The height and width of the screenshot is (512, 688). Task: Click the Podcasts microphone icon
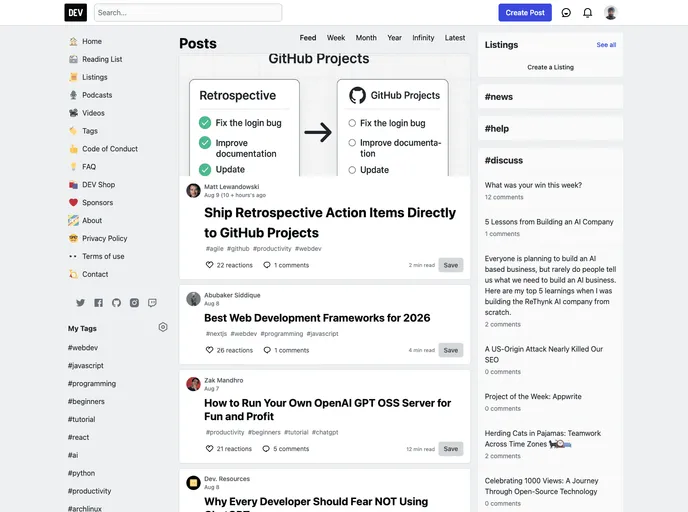(73, 95)
